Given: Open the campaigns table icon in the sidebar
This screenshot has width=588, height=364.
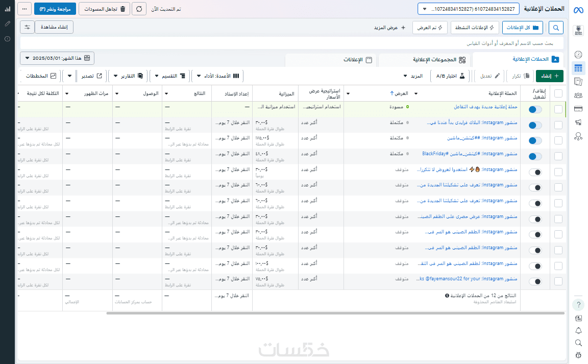Looking at the screenshot, I should pos(578,68).
